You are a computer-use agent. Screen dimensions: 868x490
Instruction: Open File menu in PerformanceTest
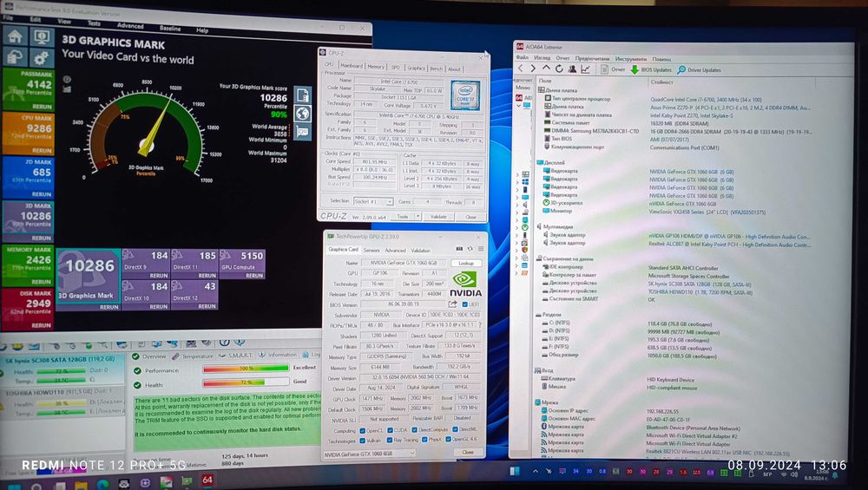click(8, 17)
